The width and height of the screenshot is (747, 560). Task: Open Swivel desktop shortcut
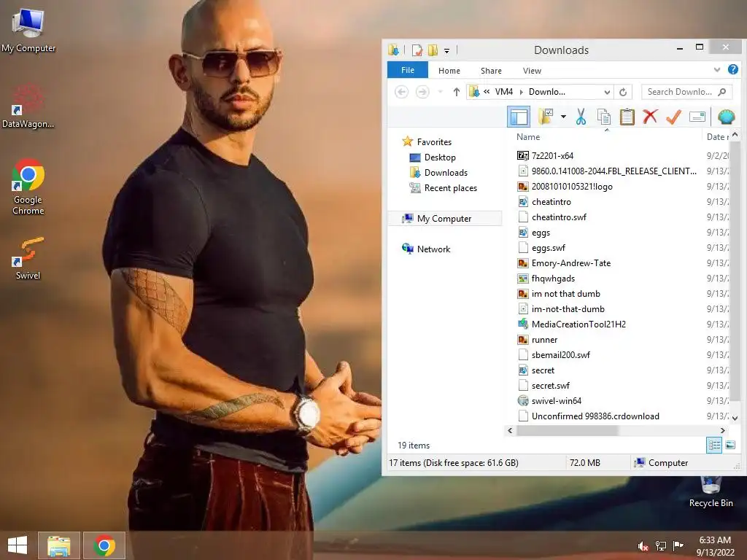28,259
